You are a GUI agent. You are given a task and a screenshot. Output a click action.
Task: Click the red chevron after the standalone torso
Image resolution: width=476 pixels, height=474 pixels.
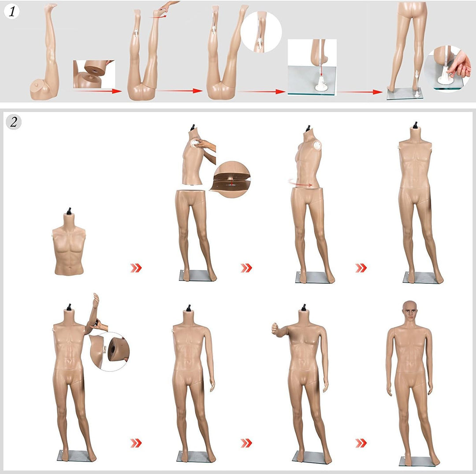coord(136,268)
